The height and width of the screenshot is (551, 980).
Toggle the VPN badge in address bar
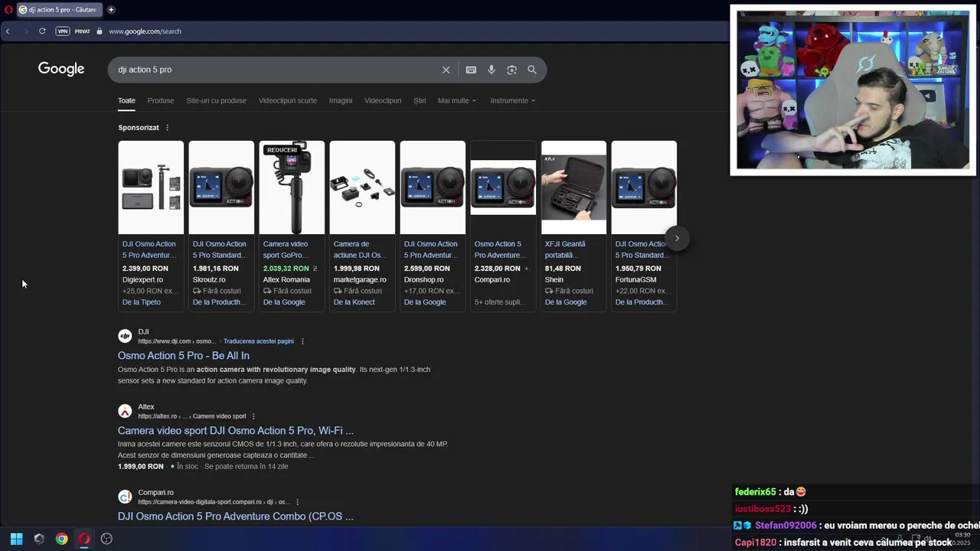click(62, 31)
